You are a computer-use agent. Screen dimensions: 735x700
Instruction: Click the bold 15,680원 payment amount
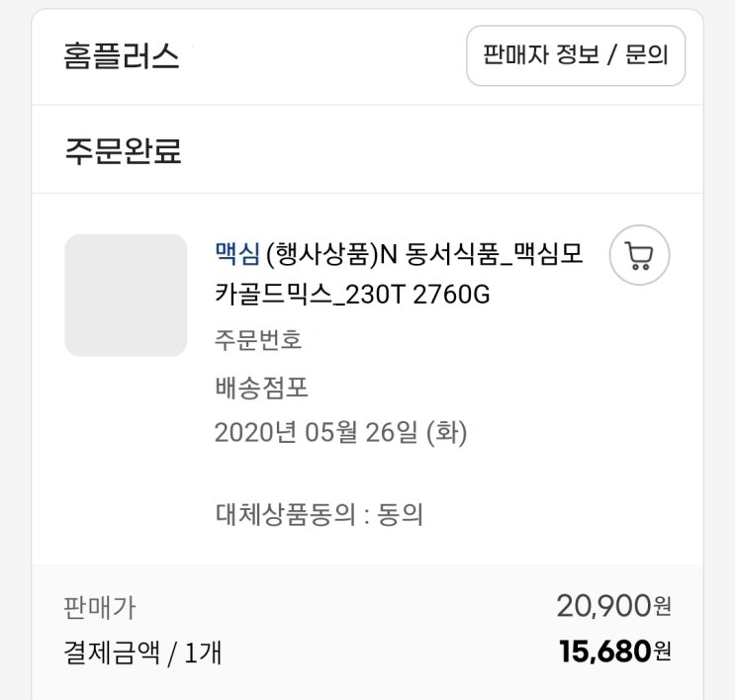[614, 652]
